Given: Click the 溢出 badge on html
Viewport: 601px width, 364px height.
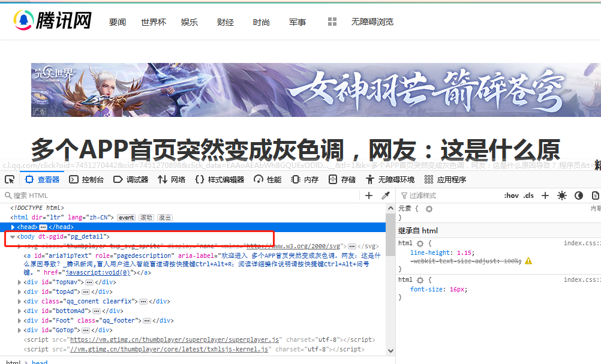Looking at the screenshot, I should point(165,217).
